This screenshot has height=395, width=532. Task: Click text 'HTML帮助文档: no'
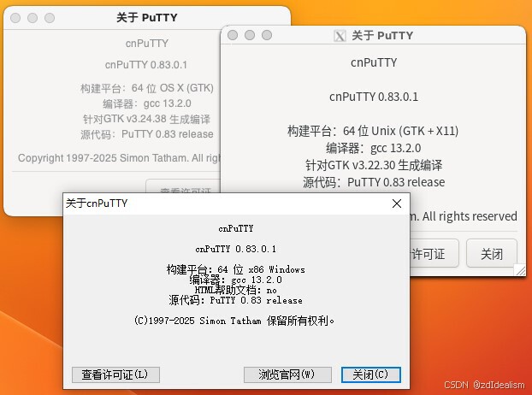tap(236, 290)
